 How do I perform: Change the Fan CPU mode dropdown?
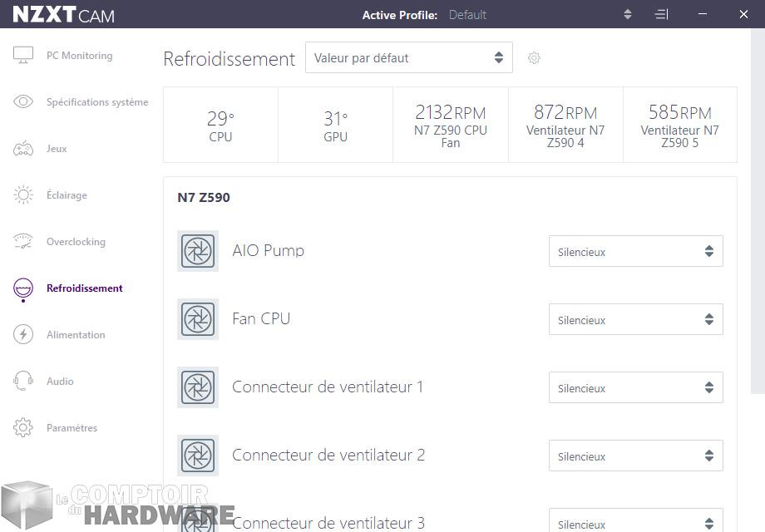[635, 320]
